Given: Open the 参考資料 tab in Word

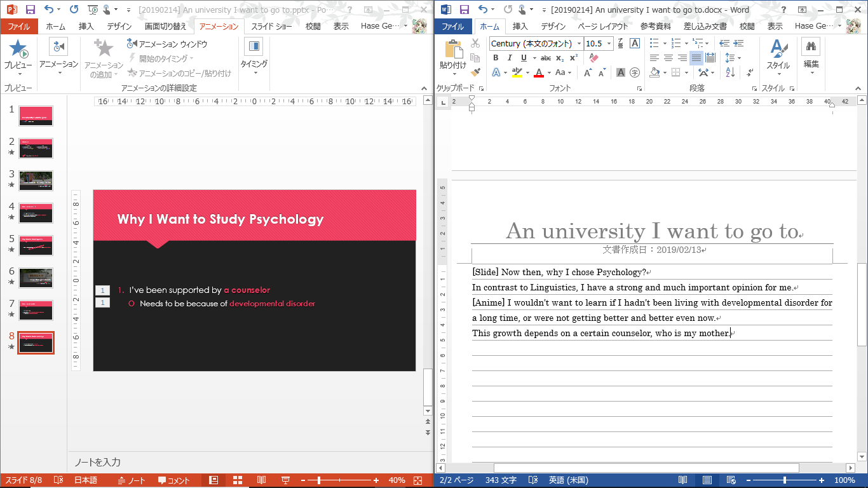Looking at the screenshot, I should [656, 26].
